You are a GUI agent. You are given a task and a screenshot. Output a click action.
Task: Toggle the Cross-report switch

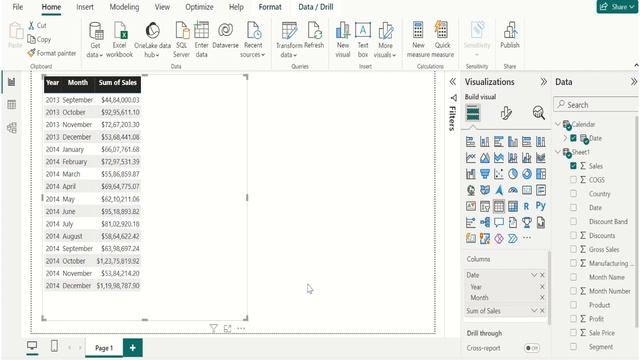[532, 348]
